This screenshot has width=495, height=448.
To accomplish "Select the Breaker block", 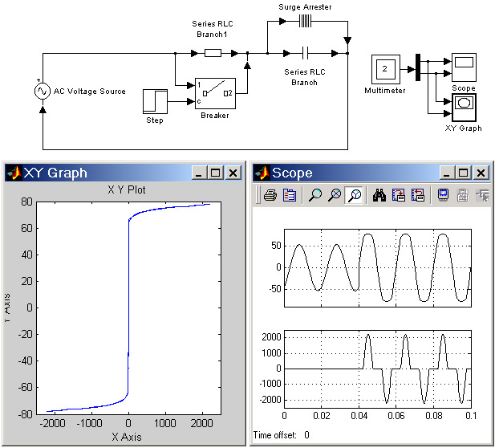I will pos(215,93).
